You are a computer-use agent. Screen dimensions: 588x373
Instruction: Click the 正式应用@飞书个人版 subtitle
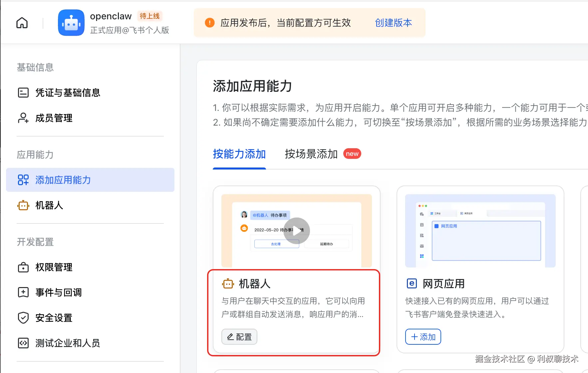(x=130, y=30)
